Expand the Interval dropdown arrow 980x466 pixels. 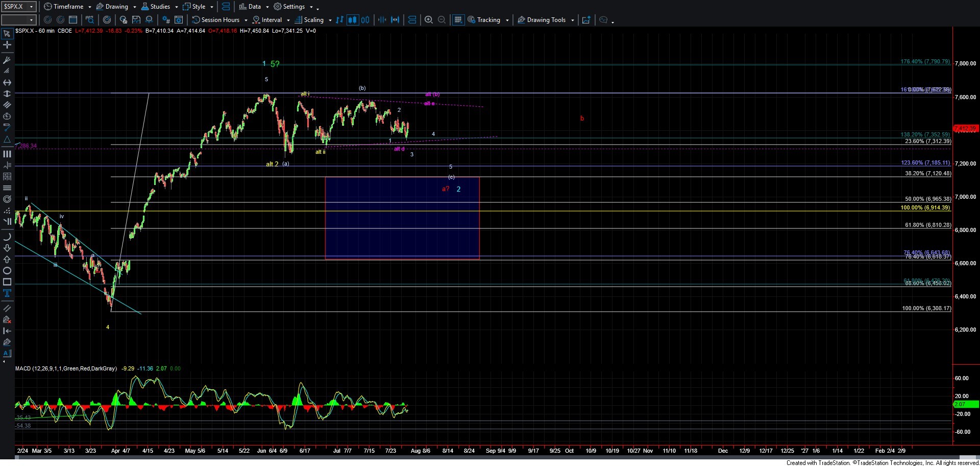tap(288, 20)
